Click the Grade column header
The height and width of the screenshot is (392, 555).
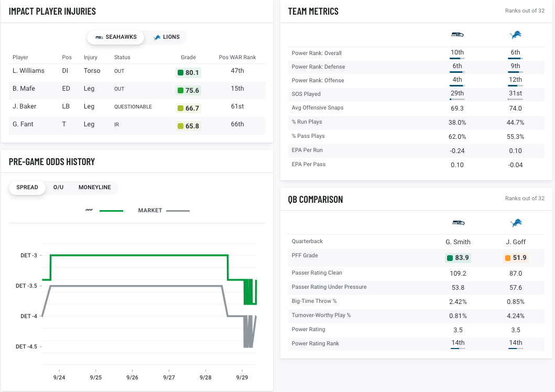pyautogui.click(x=188, y=57)
